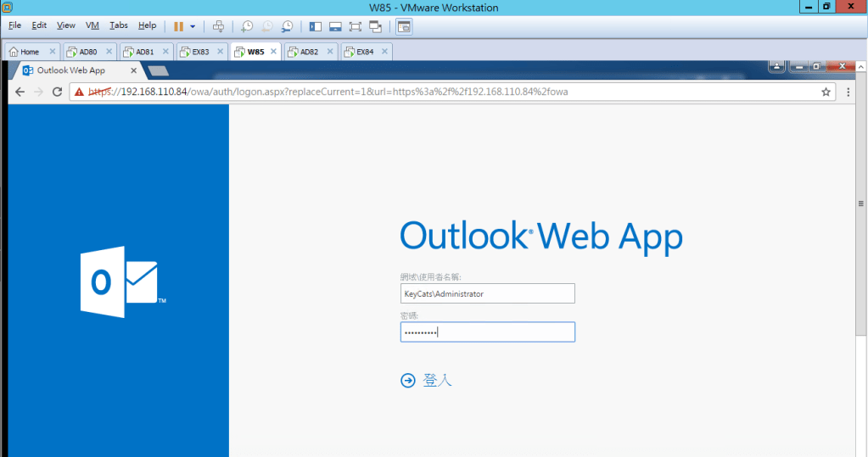Close the Home tab
868x457 pixels.
[53, 52]
